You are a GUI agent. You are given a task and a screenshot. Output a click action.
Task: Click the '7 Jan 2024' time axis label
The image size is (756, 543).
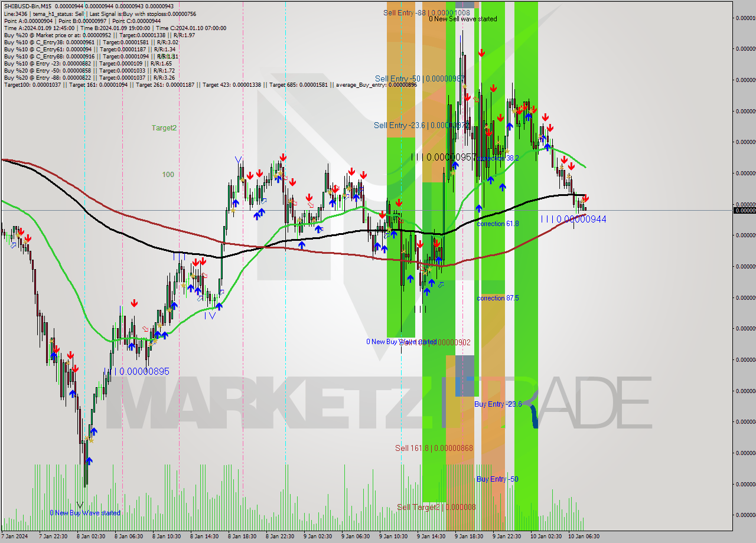click(x=14, y=537)
